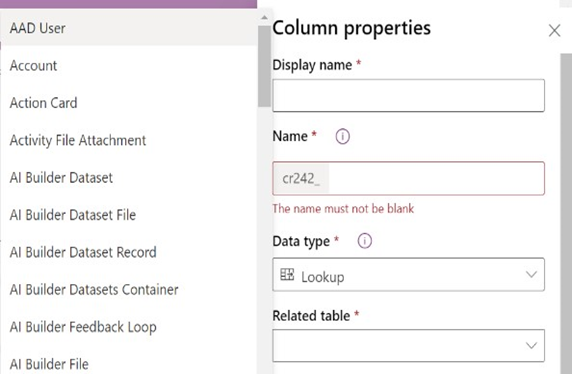Click the table list scrollbar thumb
This screenshot has height=374, width=572.
264,66
